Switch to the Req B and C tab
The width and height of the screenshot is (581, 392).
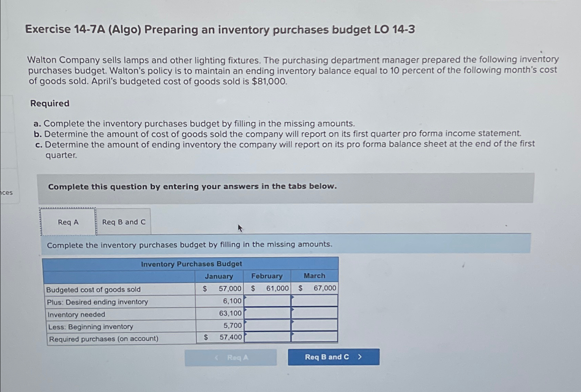point(123,222)
